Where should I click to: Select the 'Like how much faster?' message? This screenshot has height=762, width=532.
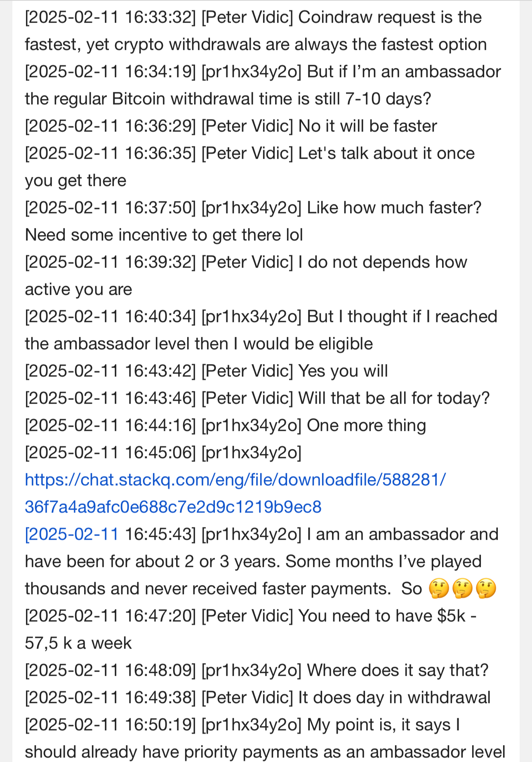[x=253, y=207]
